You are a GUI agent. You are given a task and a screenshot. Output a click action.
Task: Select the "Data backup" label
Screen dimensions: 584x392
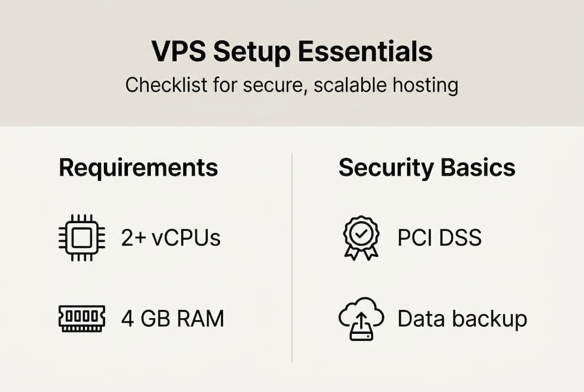(x=462, y=318)
